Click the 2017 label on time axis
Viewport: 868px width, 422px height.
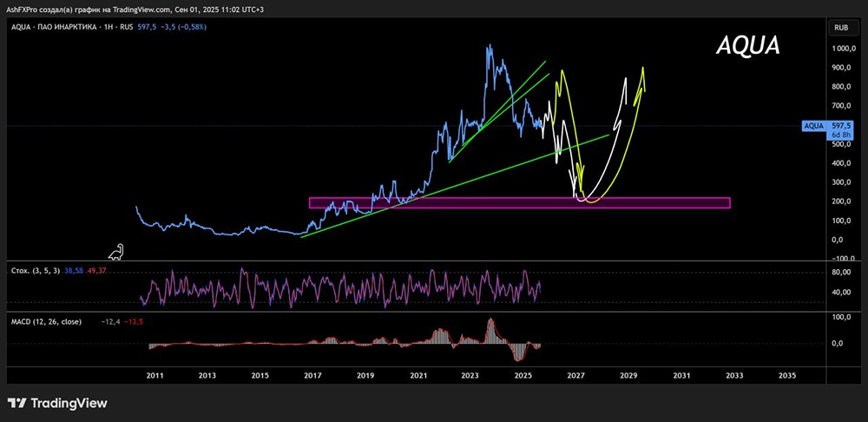[x=312, y=375]
